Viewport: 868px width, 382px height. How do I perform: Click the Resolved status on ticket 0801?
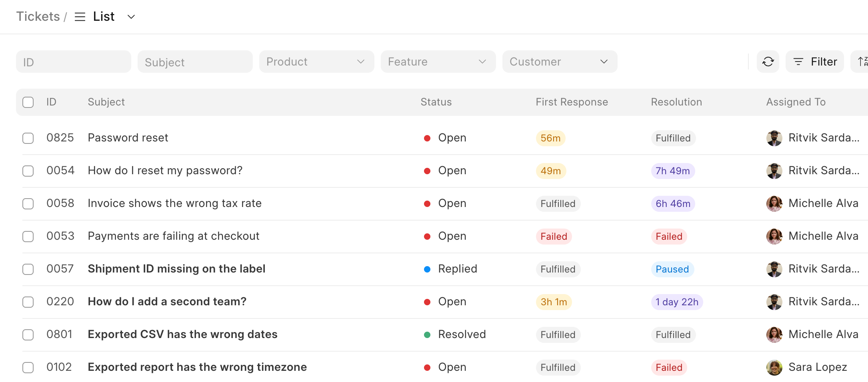click(x=462, y=334)
